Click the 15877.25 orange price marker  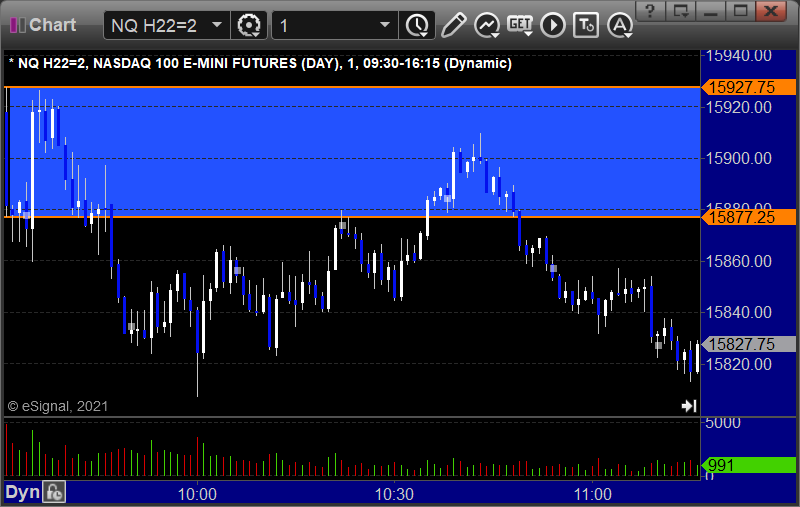748,217
